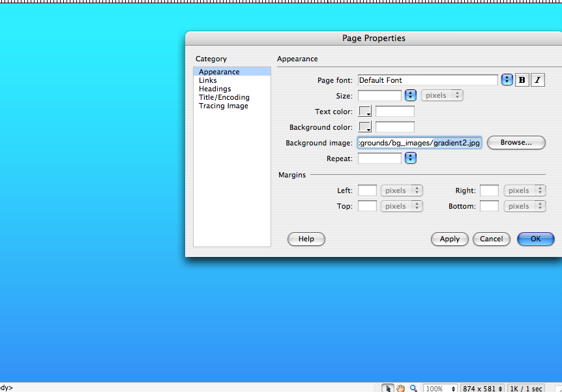Image resolution: width=562 pixels, height=392 pixels.
Task: Select the arrow pointer tool in status bar
Action: click(388, 388)
